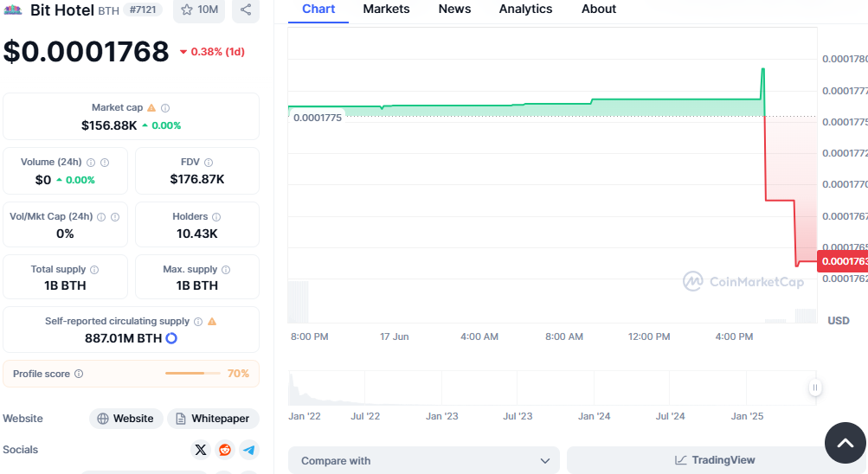Add Bit Hotel to watchlist star

pos(199,10)
